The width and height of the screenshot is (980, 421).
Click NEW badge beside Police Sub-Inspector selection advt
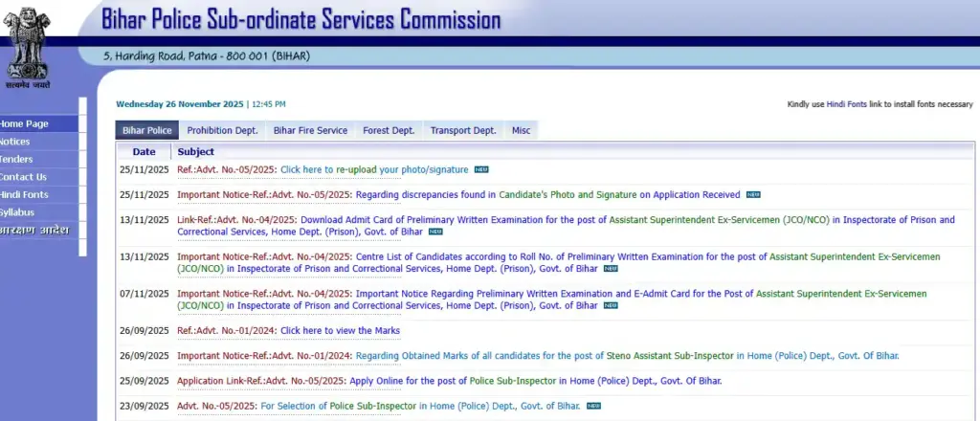pyautogui.click(x=594, y=406)
